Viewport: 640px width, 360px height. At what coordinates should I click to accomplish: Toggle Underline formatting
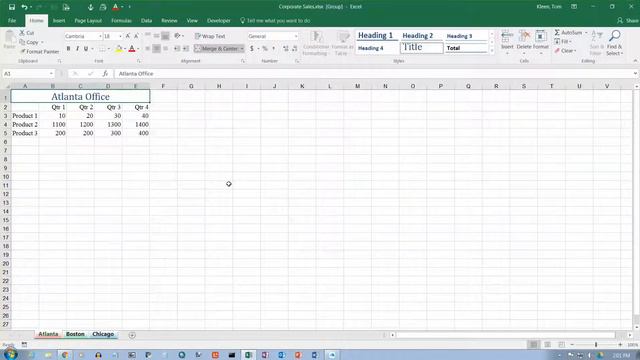click(x=86, y=49)
